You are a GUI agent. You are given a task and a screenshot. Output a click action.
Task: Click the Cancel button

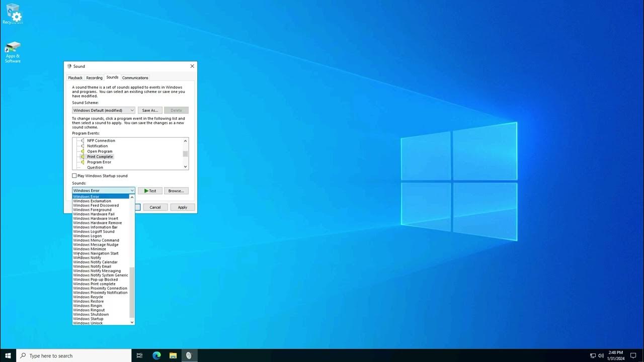coord(155,207)
